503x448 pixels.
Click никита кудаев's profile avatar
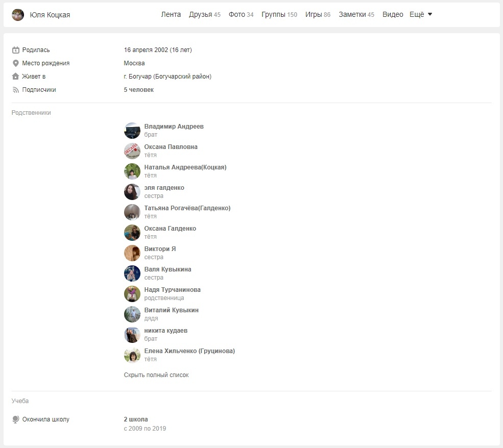132,335
